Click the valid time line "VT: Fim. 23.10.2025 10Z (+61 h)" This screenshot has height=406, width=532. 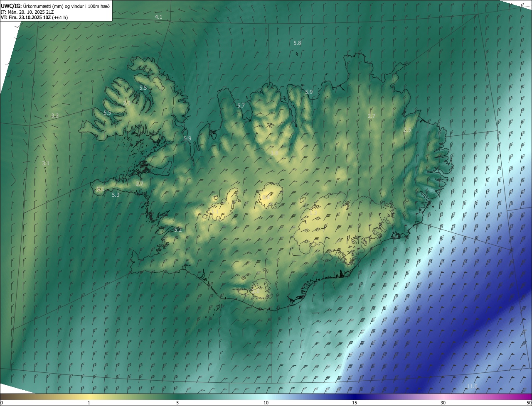pos(34,17)
